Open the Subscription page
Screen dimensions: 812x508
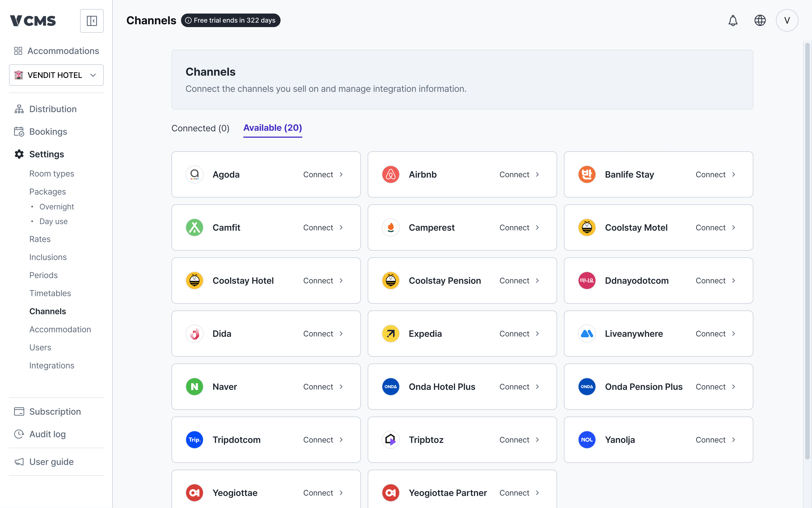coord(48,412)
